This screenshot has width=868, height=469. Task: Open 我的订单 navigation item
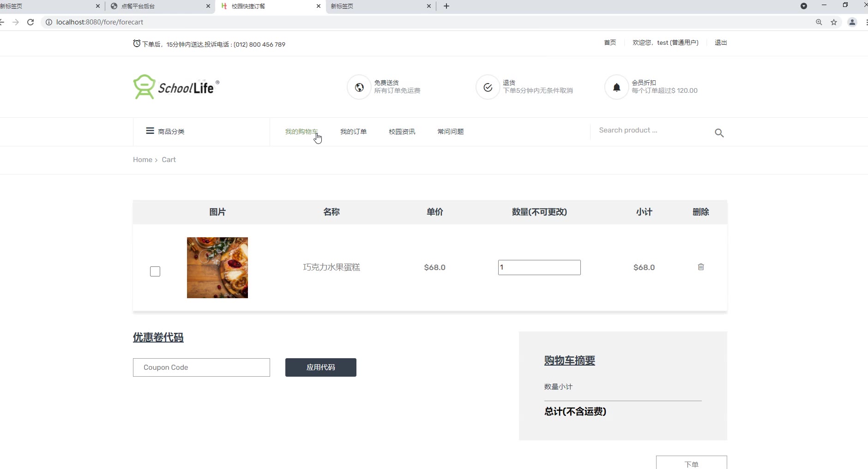tap(353, 132)
